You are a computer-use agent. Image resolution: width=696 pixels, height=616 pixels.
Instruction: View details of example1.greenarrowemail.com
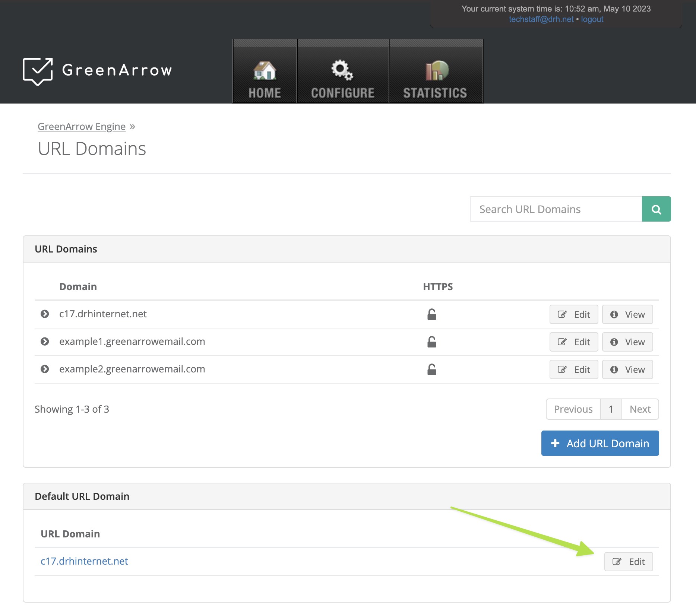point(627,342)
